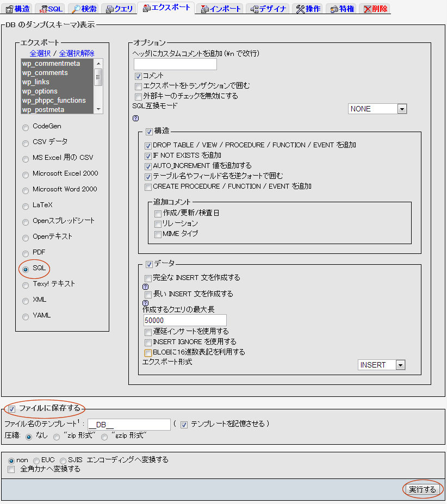
Task: Click the 削除 tab
Action: [x=375, y=9]
